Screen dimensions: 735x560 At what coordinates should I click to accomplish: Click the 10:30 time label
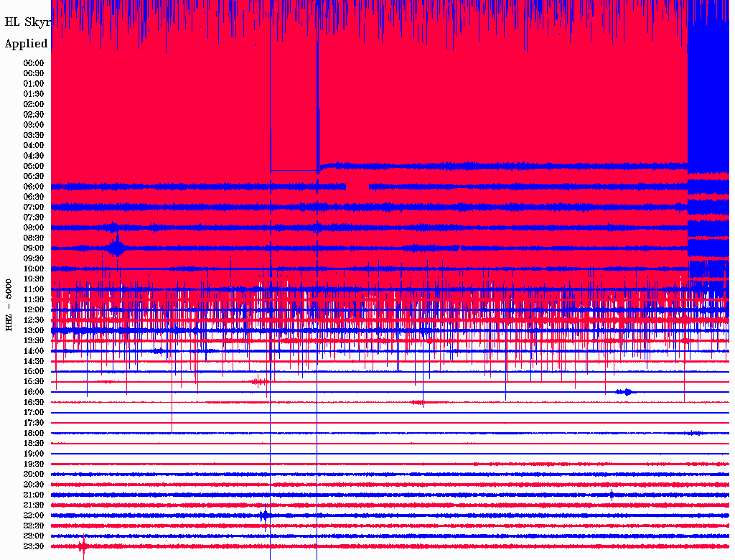[x=34, y=279]
